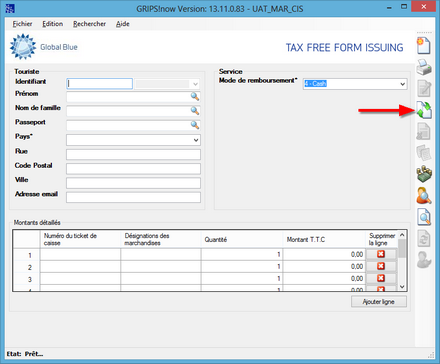Maximize the GRIPS!now window
The width and height of the screenshot is (440, 364).
click(404, 7)
